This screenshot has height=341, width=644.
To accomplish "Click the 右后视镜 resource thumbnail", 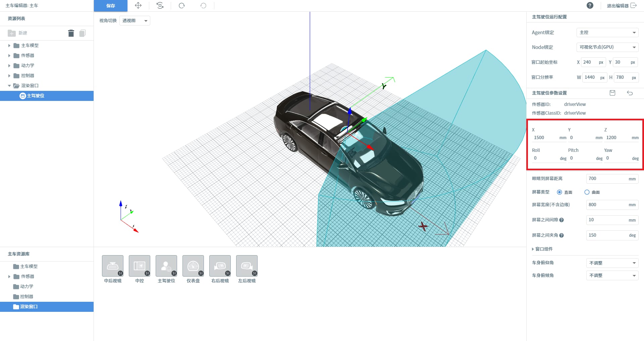I will click(x=220, y=266).
